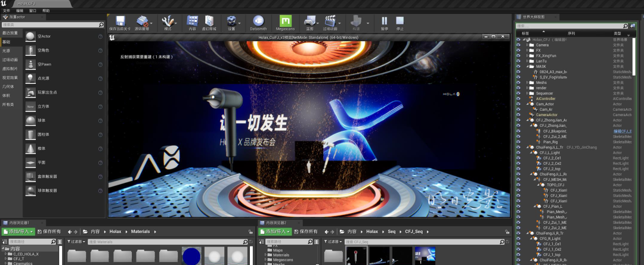Select the Cube (立方体) actor icon

coord(30,106)
